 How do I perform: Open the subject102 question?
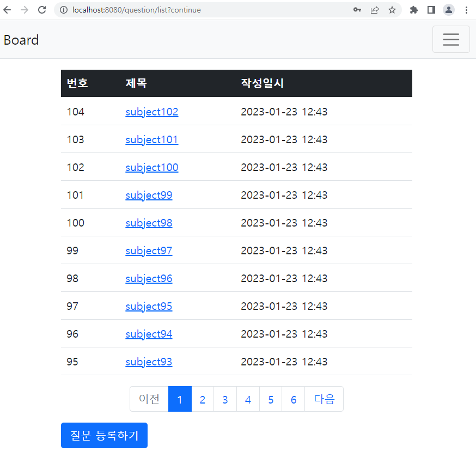pos(152,112)
